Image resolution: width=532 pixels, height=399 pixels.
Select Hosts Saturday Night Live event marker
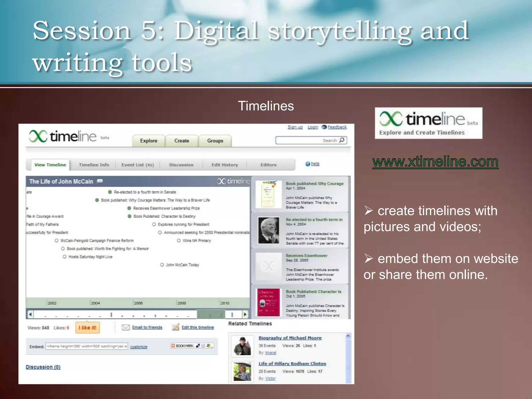[x=64, y=257]
